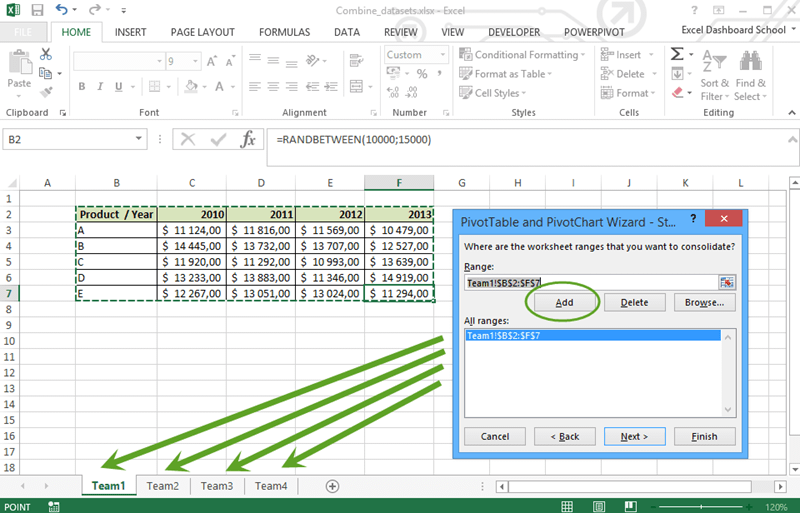Click the Undo arrow icon
Screen dimensions: 800x513
pos(62,9)
